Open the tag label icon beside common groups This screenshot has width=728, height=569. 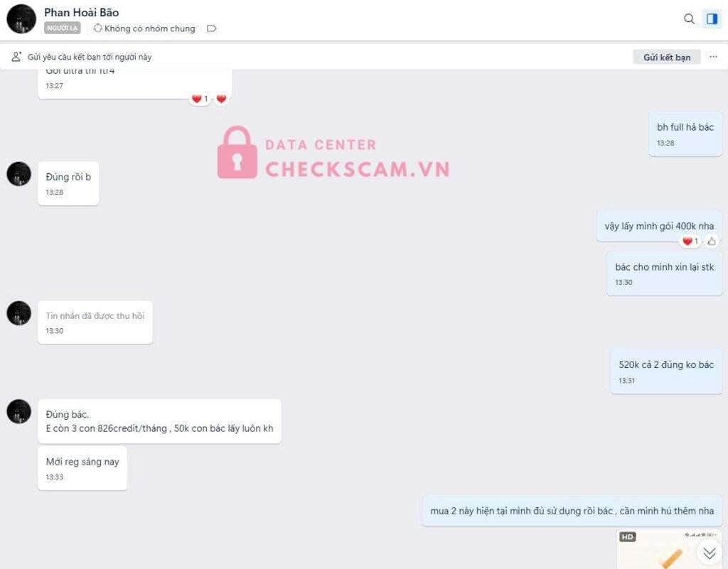pyautogui.click(x=212, y=28)
